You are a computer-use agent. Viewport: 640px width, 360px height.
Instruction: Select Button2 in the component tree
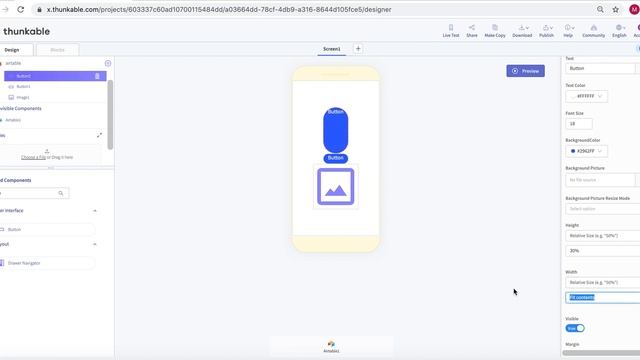pos(55,76)
